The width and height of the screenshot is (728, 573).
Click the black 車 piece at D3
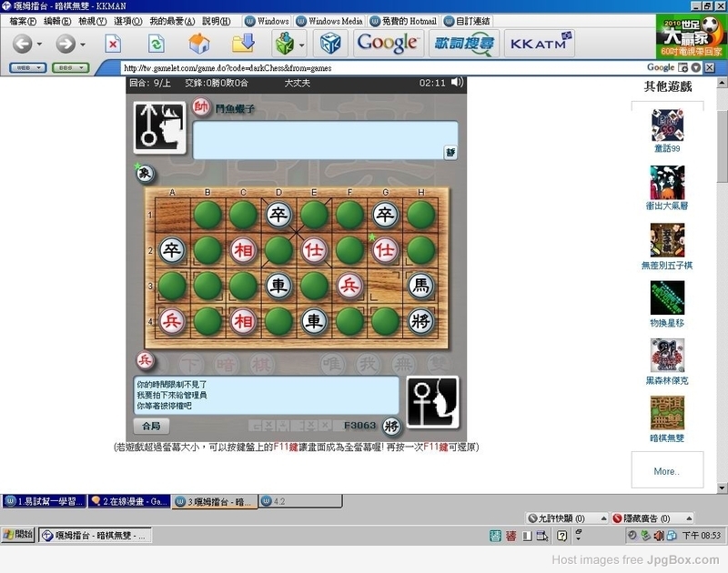[278, 286]
